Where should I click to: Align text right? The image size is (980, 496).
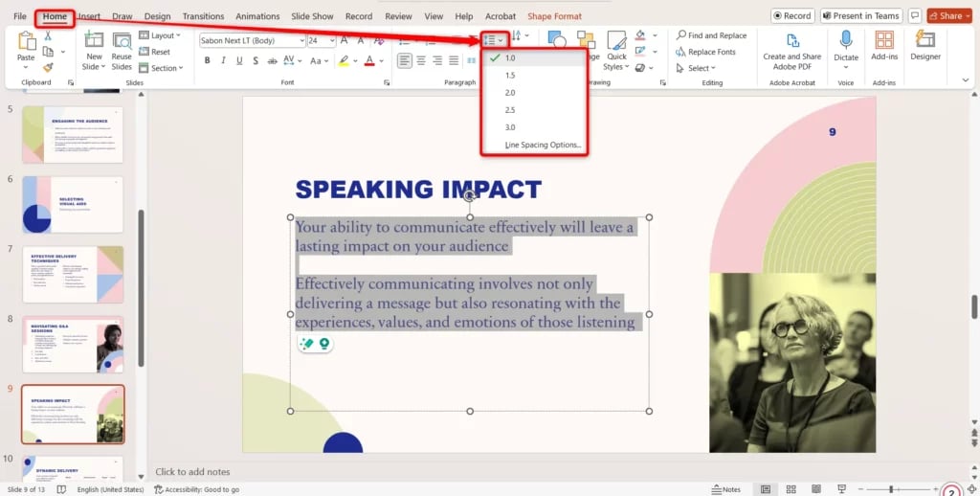pyautogui.click(x=437, y=60)
